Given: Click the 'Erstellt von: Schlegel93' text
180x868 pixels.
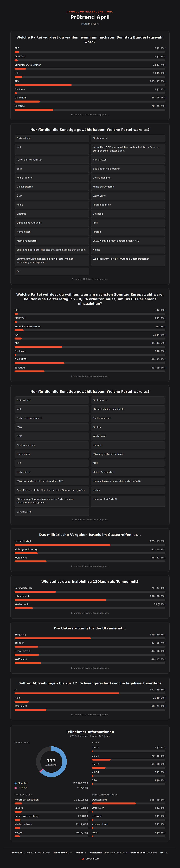Looking at the screenshot, I should pos(144,852).
